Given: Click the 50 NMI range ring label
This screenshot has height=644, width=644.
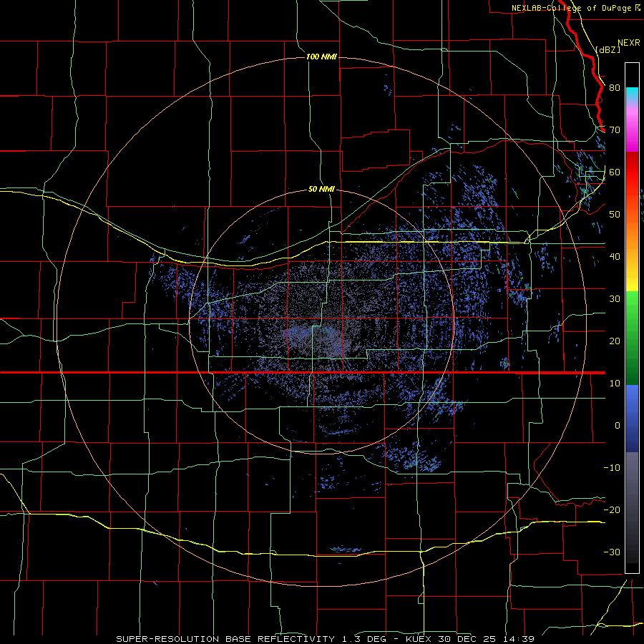Looking at the screenshot, I should pyautogui.click(x=321, y=190).
